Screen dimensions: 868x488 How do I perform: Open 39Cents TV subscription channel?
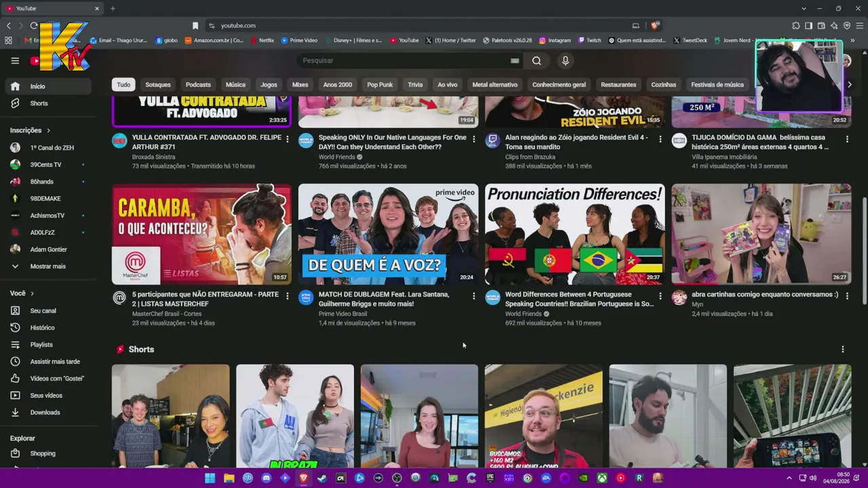pyautogui.click(x=48, y=165)
